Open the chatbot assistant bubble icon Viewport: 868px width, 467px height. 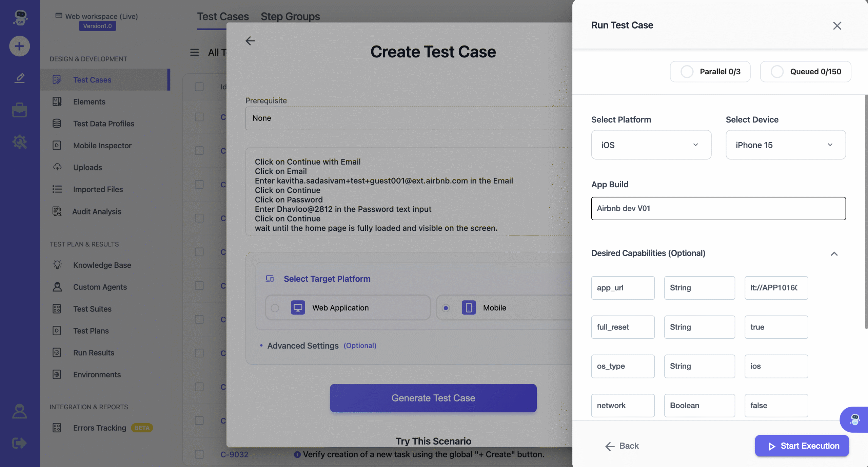(855, 419)
